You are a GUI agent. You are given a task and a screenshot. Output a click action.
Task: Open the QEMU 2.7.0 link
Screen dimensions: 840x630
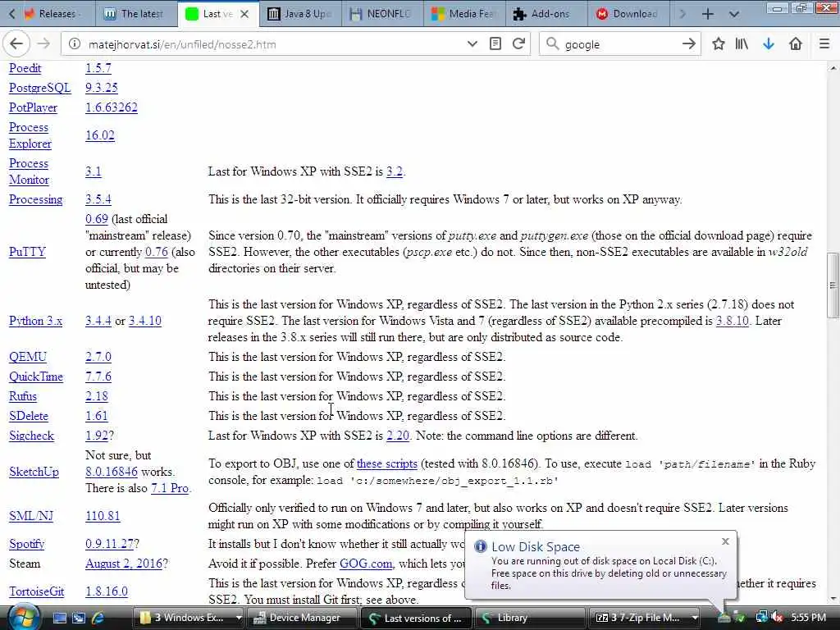coord(98,356)
